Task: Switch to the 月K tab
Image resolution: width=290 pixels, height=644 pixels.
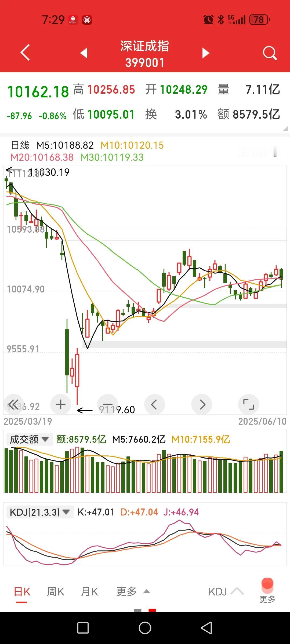Action: point(89,592)
